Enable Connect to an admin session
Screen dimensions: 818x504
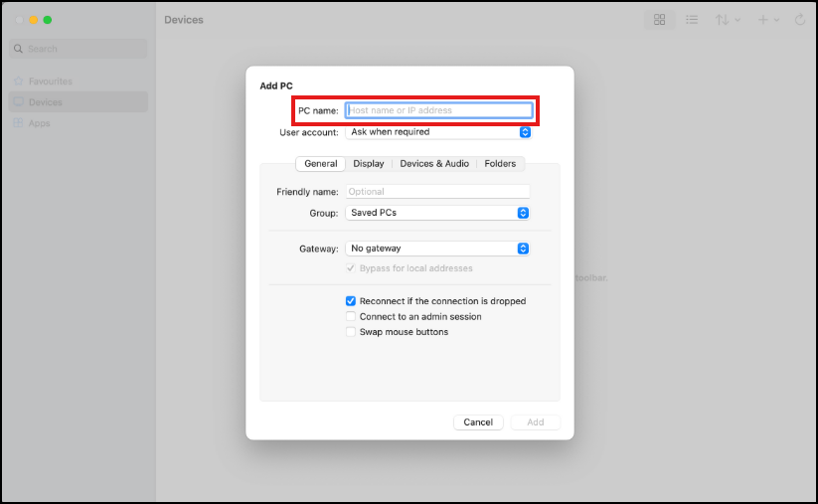[351, 317]
